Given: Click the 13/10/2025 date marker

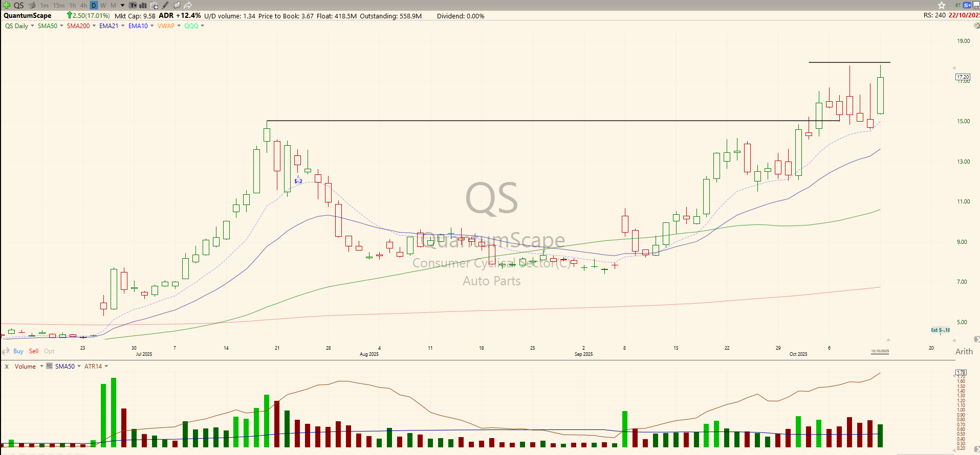Looking at the screenshot, I should [x=880, y=351].
